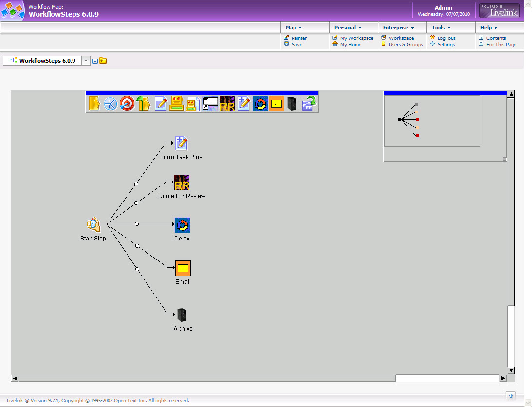Select the large robot Process step icon
The height and width of the screenshot is (407, 532).
tap(176, 104)
